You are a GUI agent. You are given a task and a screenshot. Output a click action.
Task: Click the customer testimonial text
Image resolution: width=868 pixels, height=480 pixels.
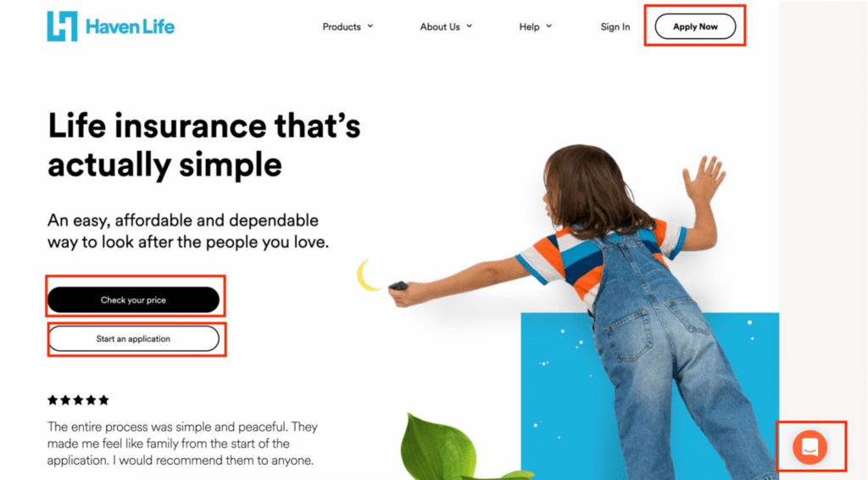click(x=183, y=444)
